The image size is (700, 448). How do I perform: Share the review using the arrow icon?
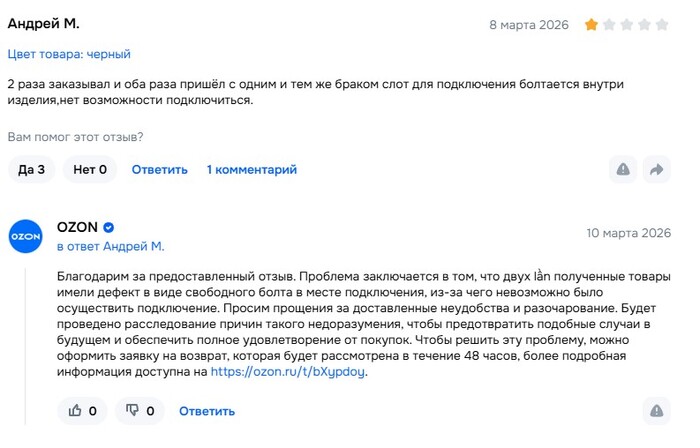click(656, 169)
